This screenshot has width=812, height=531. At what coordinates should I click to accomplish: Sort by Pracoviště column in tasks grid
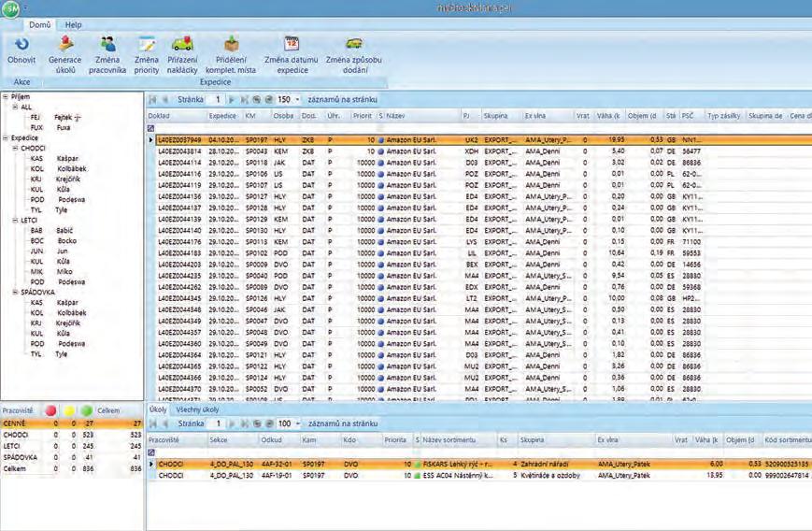tap(177, 440)
